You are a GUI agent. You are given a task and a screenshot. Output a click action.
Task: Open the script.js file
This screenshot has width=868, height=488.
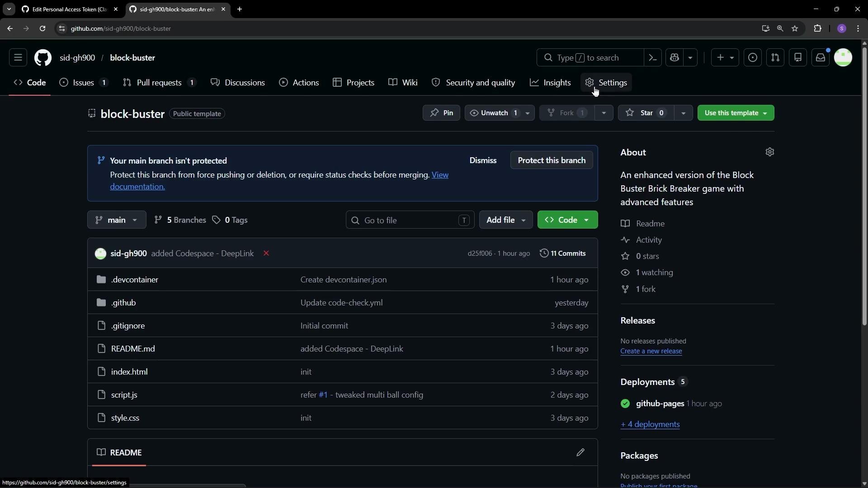[x=124, y=395]
